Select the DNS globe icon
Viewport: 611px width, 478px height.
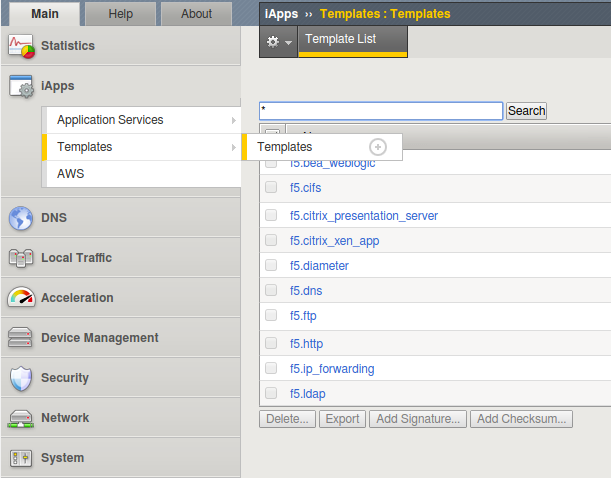[x=21, y=218]
